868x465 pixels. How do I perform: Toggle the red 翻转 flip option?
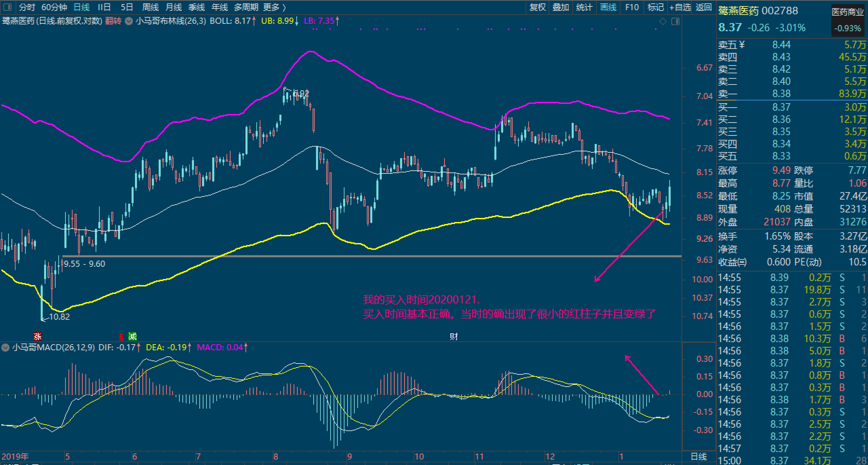click(113, 21)
